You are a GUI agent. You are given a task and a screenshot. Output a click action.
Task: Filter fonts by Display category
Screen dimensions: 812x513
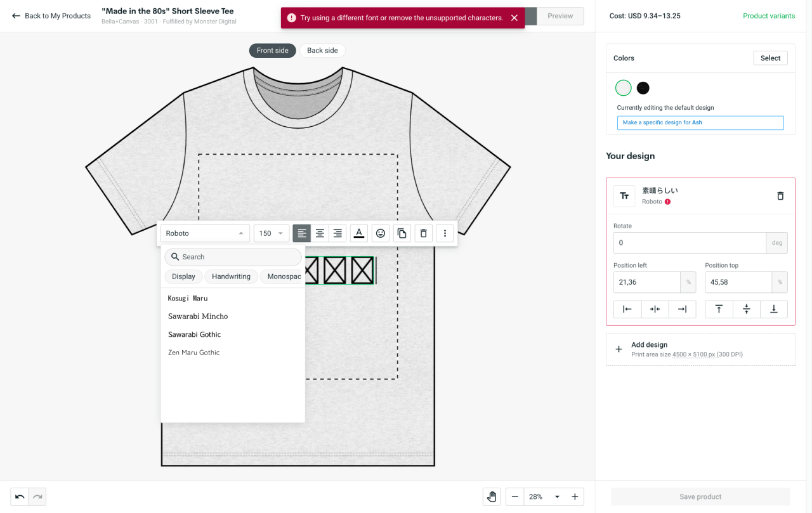(x=183, y=276)
